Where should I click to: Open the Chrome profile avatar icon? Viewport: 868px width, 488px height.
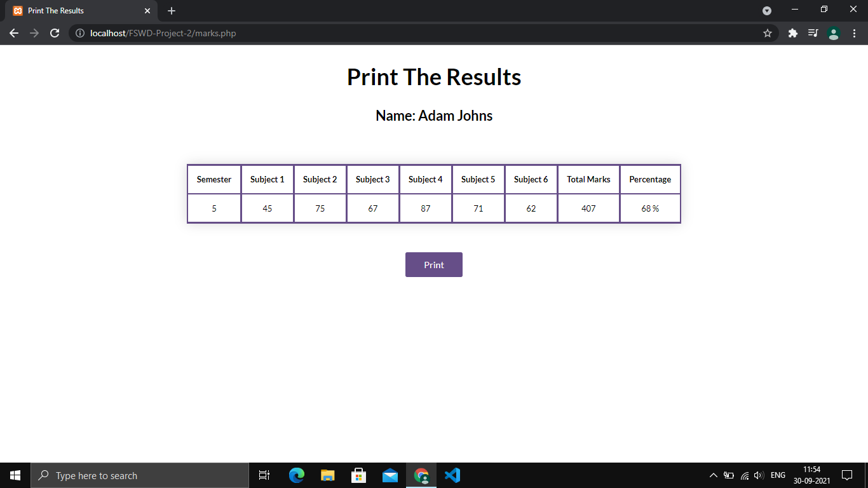pos(833,32)
